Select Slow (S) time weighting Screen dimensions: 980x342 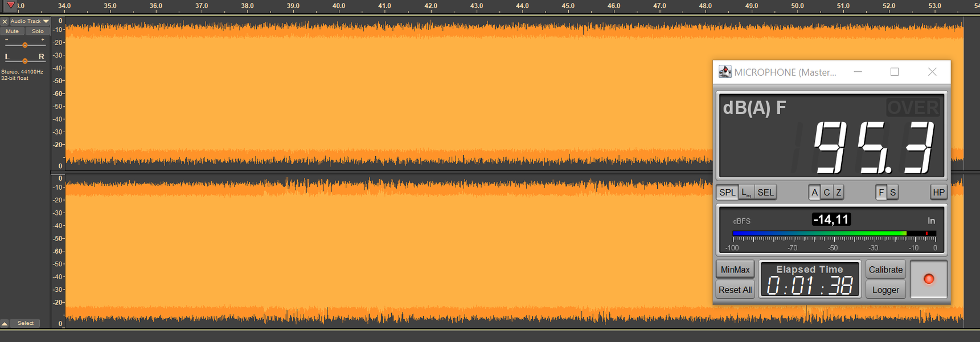point(893,193)
